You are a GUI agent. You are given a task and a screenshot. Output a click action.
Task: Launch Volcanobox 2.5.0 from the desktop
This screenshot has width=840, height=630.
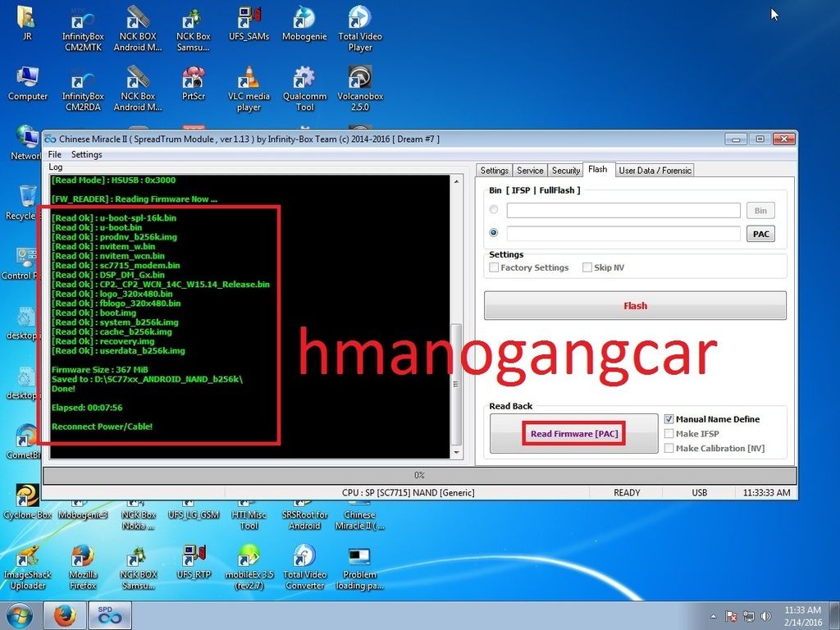[359, 80]
